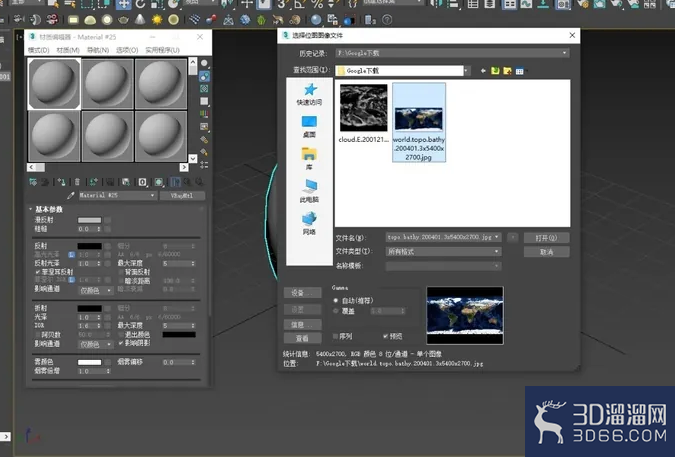Viewport: 675px width, 457px height.
Task: Select the Move transform tool in main toolbar
Action: pyautogui.click(x=123, y=4)
